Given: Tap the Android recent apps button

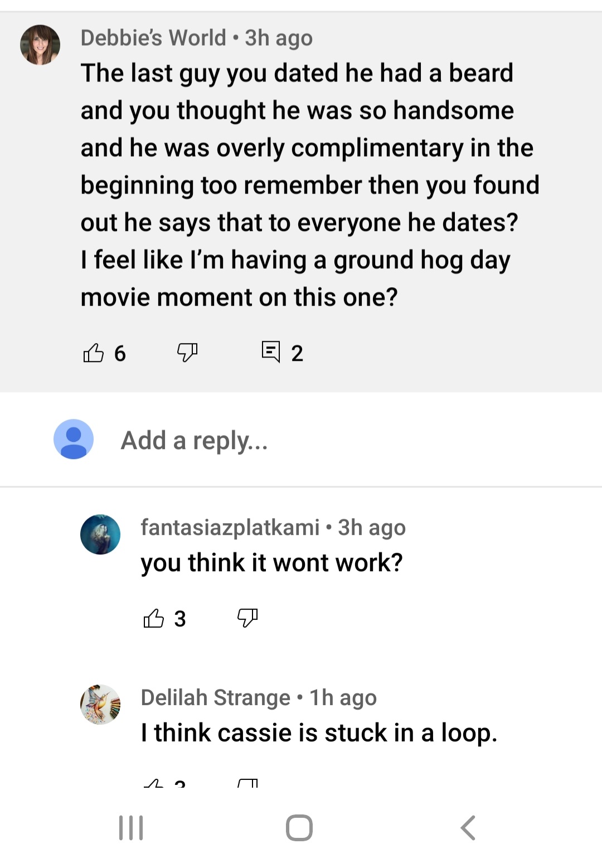Looking at the screenshot, I should pyautogui.click(x=132, y=828).
